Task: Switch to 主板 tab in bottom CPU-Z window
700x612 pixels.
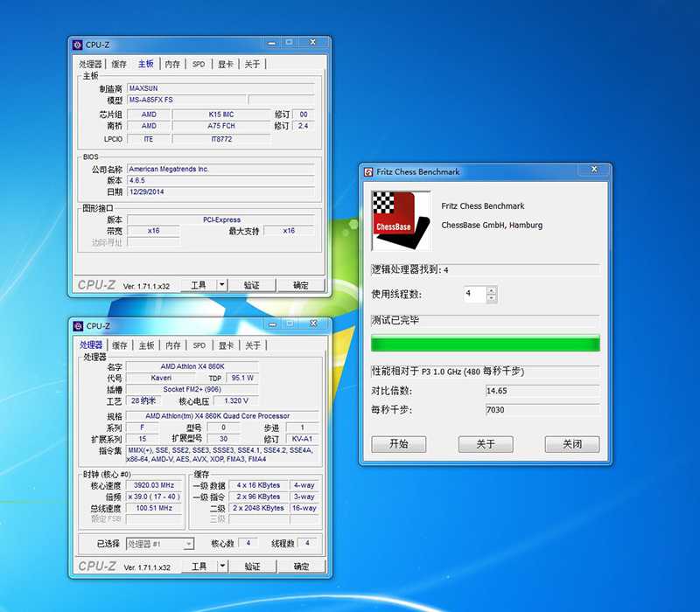Action: click(146, 345)
